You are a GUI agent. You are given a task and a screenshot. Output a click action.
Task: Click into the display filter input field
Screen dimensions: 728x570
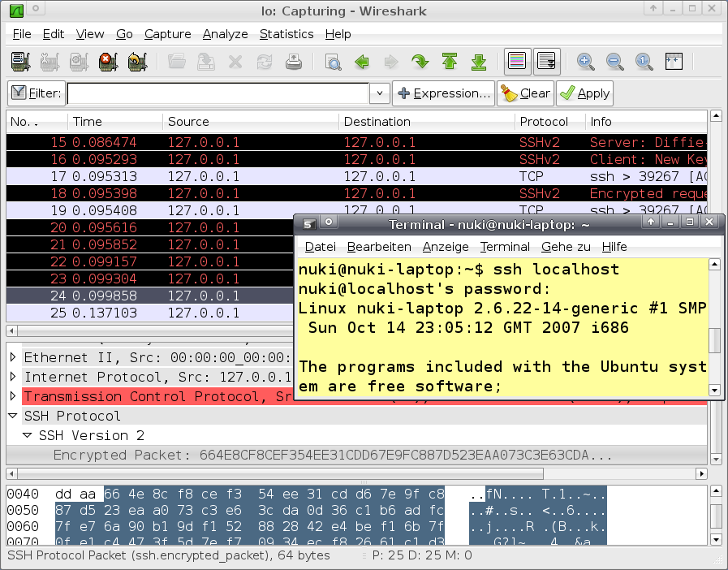pyautogui.click(x=218, y=93)
